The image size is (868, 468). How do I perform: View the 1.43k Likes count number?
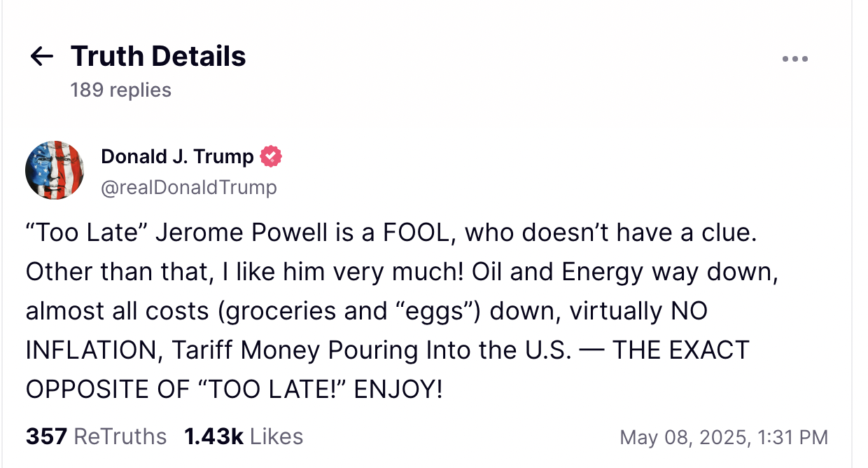point(213,436)
